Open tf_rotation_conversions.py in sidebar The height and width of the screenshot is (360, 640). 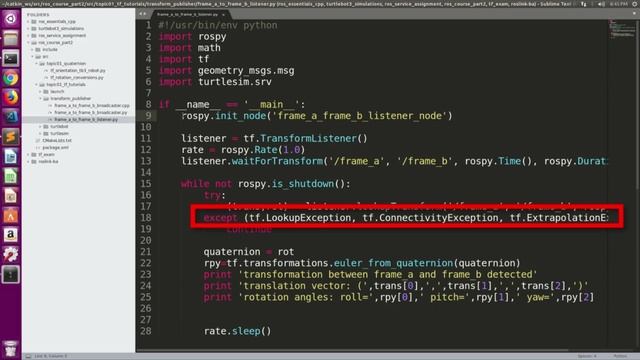pos(77,78)
